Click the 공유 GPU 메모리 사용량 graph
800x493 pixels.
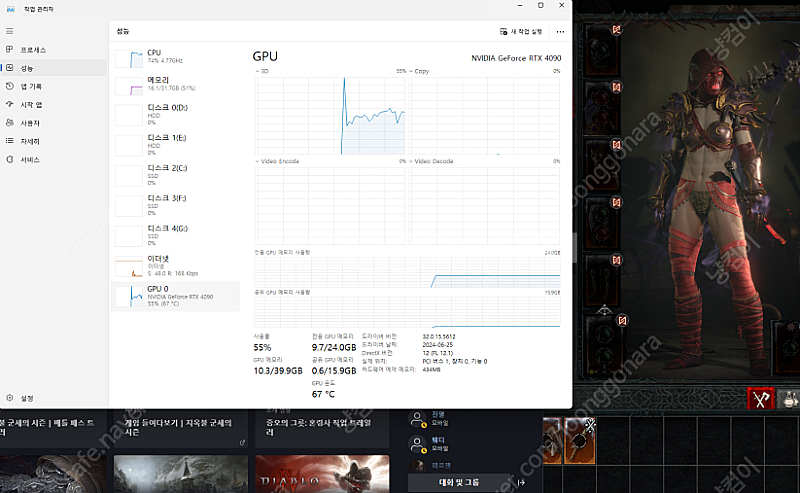407,312
